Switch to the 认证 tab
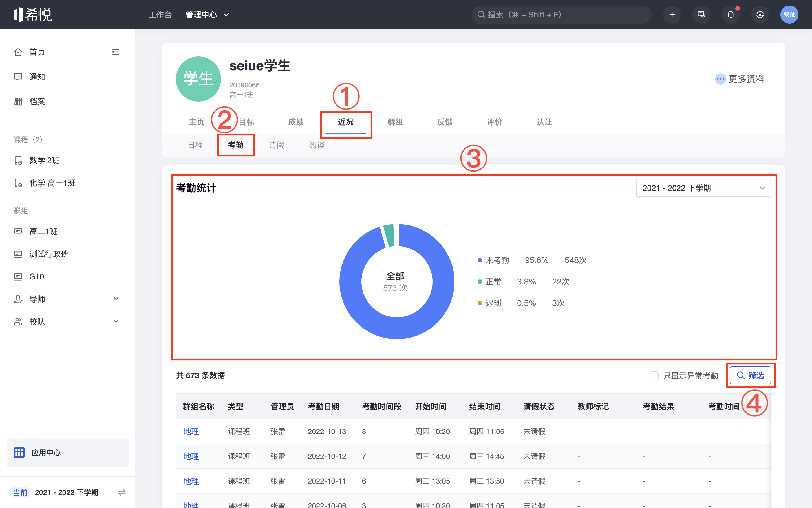The image size is (812, 508). click(544, 122)
